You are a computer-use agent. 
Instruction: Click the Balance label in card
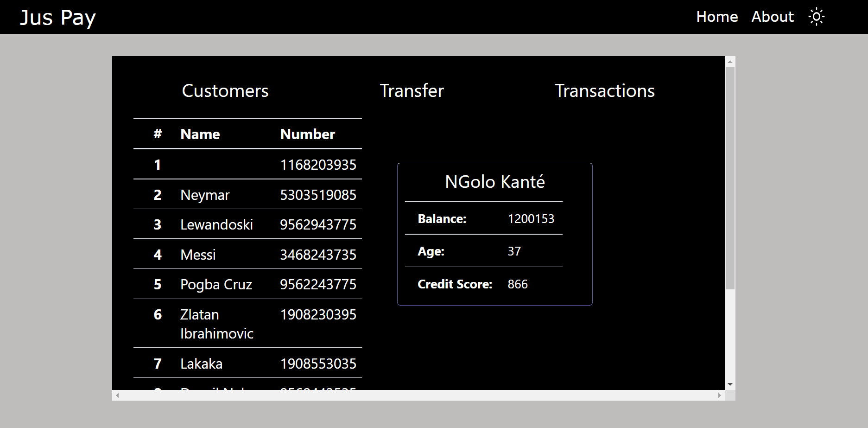point(442,219)
